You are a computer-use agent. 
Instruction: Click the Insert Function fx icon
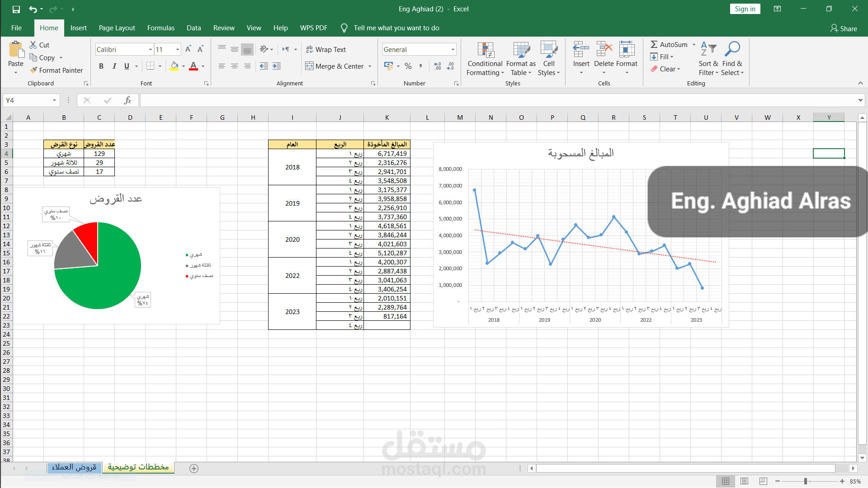point(128,100)
